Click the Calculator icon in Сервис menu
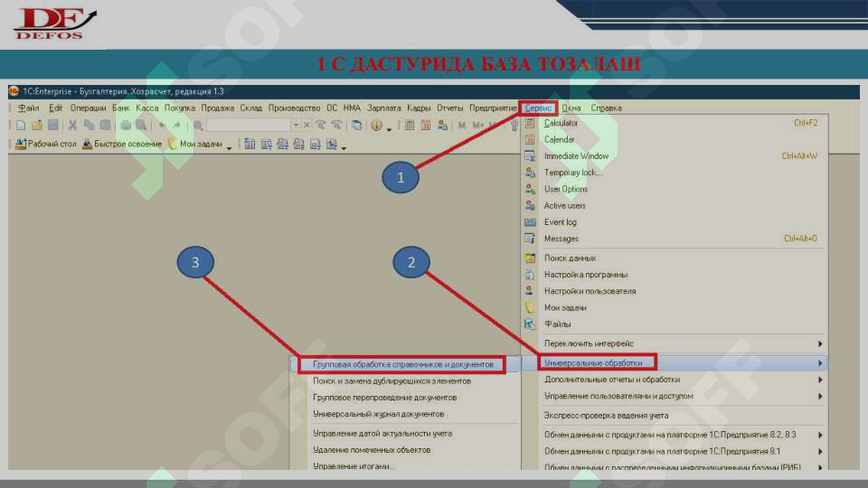Viewport: 868px width, 488px height. (x=530, y=124)
